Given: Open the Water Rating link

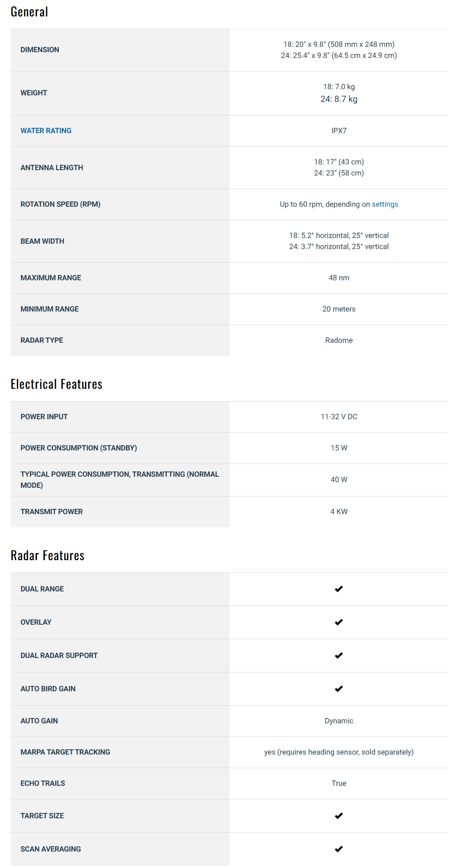Looking at the screenshot, I should pyautogui.click(x=46, y=131).
